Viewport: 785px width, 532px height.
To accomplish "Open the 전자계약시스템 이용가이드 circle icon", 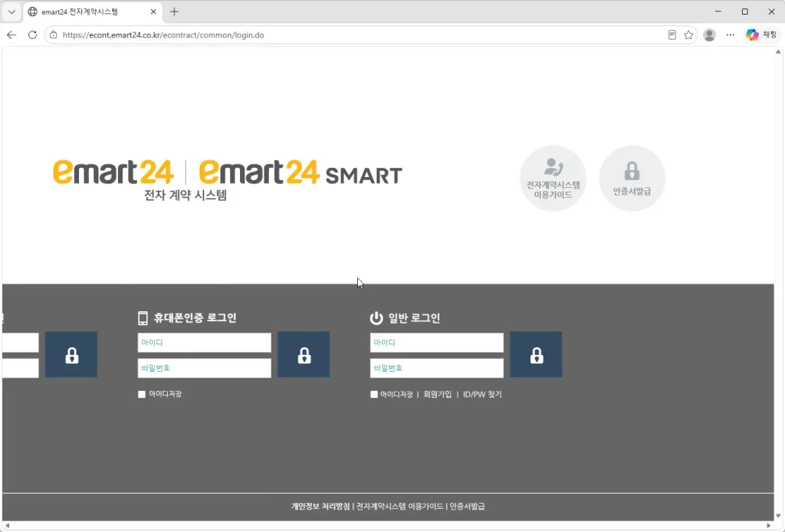I will 553,178.
